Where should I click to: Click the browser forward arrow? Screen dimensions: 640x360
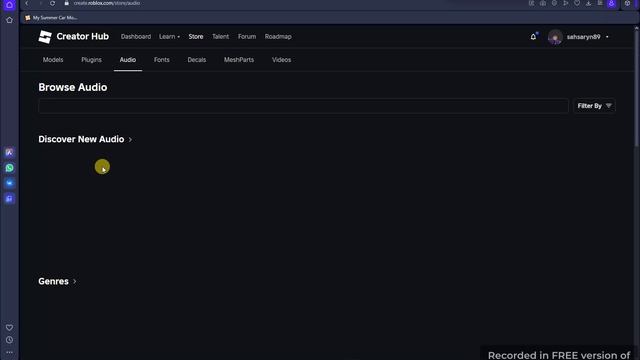tap(40, 3)
